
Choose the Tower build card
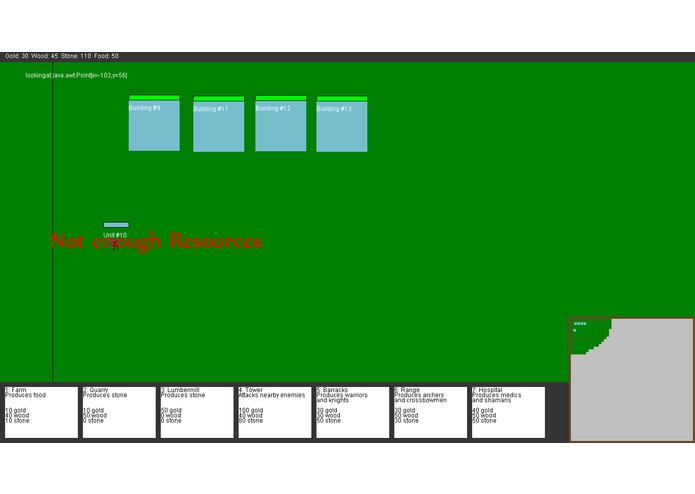[275, 412]
